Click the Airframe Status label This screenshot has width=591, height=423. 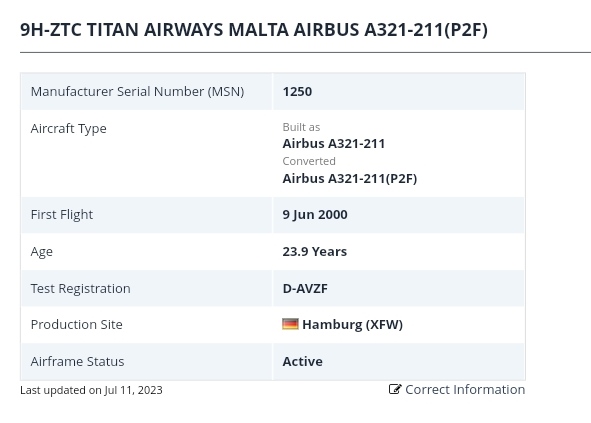point(77,362)
